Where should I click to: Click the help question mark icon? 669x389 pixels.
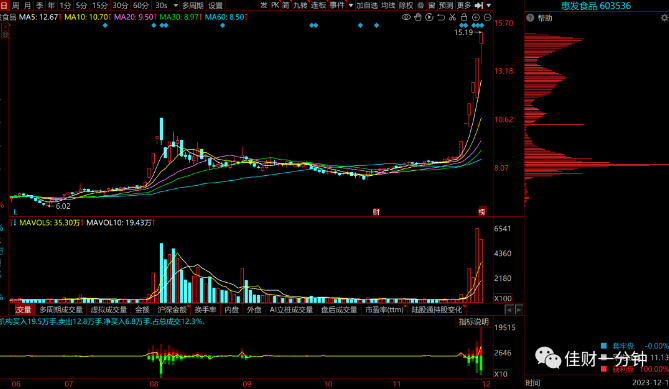tap(530, 18)
